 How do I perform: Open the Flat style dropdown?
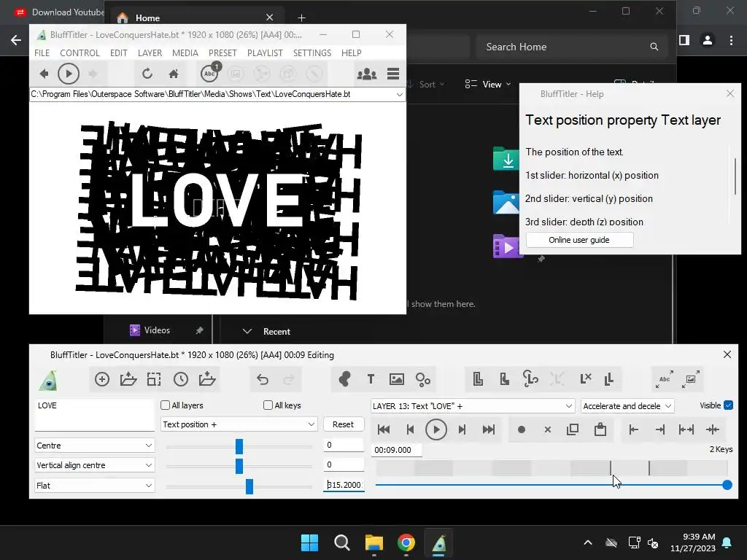click(94, 485)
